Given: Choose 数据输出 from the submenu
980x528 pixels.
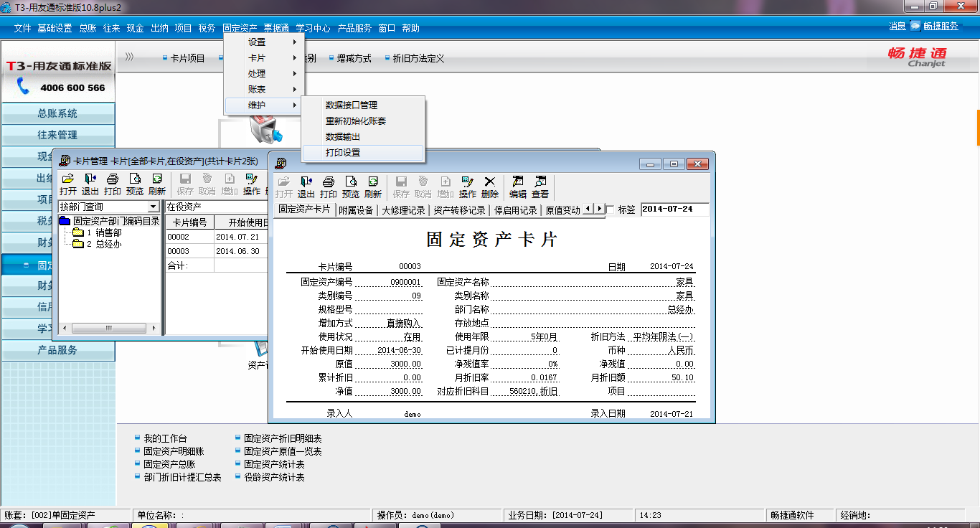Looking at the screenshot, I should 363,137.
